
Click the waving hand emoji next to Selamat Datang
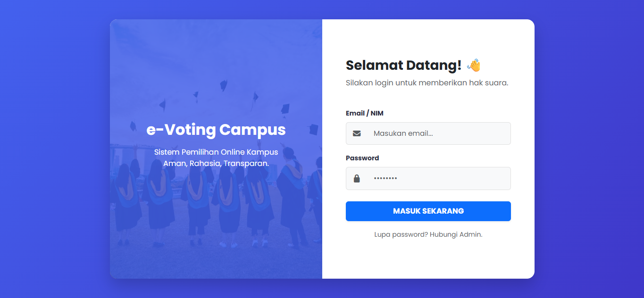[473, 65]
